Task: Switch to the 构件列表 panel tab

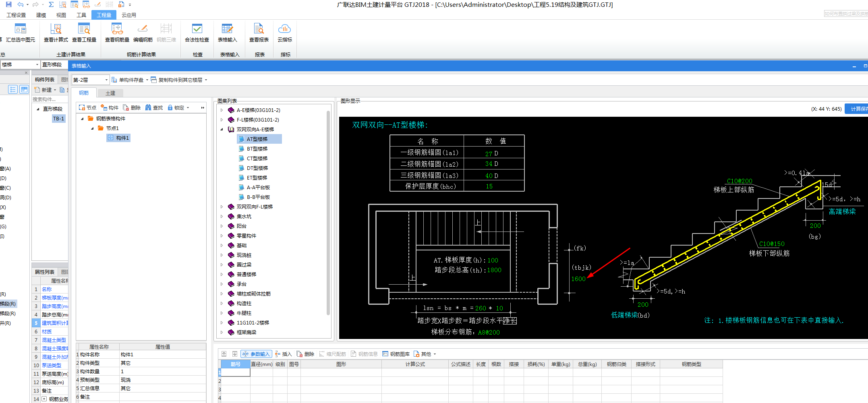Action: point(45,79)
